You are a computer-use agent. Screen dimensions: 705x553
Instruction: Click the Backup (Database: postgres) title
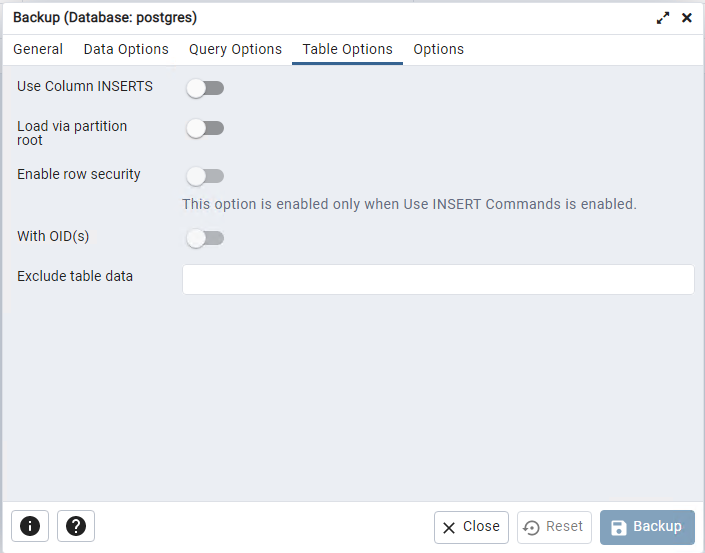pyautogui.click(x=105, y=18)
